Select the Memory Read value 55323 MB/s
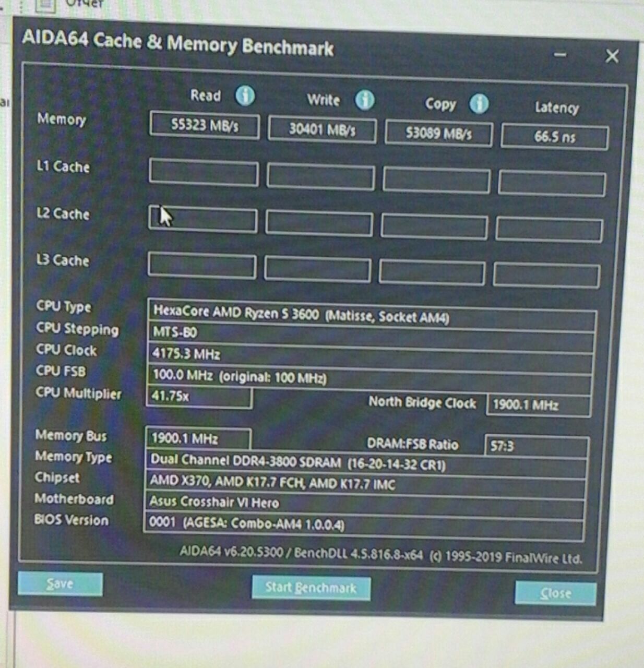This screenshot has width=644, height=668. 205,125
